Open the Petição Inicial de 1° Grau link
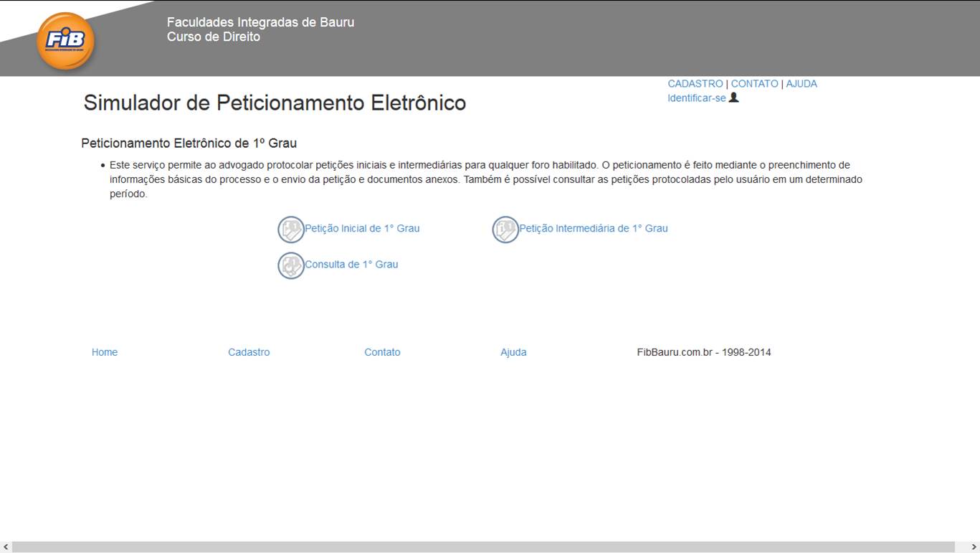This screenshot has height=553, width=980. 362,228
